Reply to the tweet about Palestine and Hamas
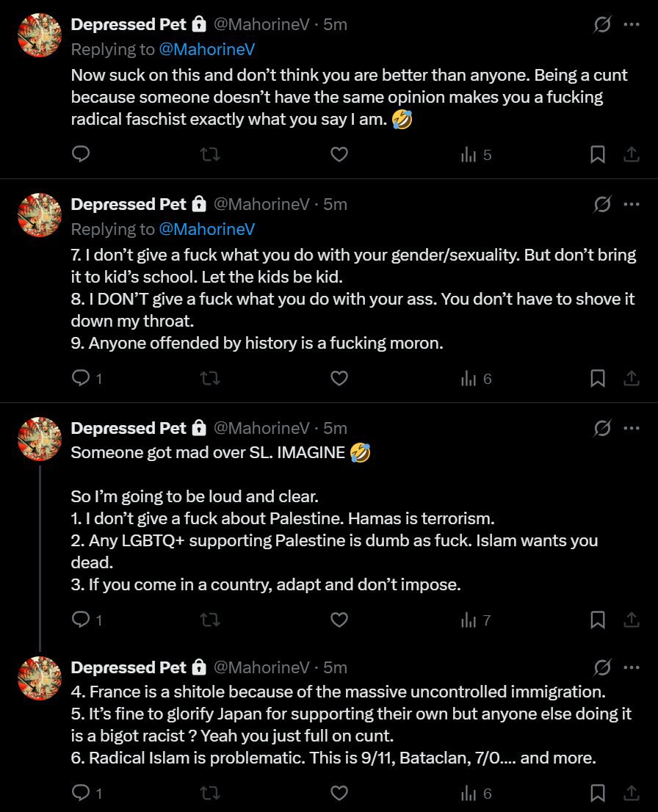The width and height of the screenshot is (658, 812). tap(81, 620)
